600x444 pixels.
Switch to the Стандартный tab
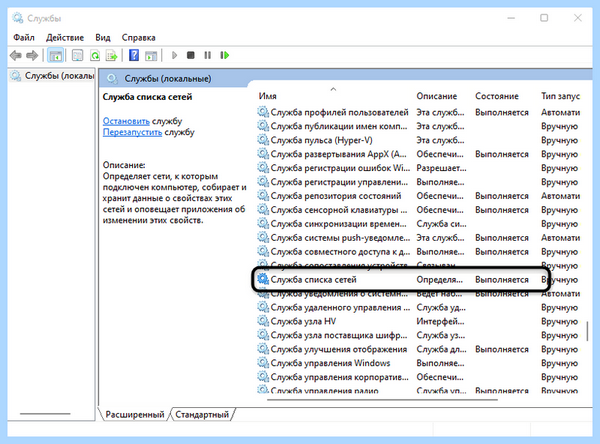[x=202, y=414]
